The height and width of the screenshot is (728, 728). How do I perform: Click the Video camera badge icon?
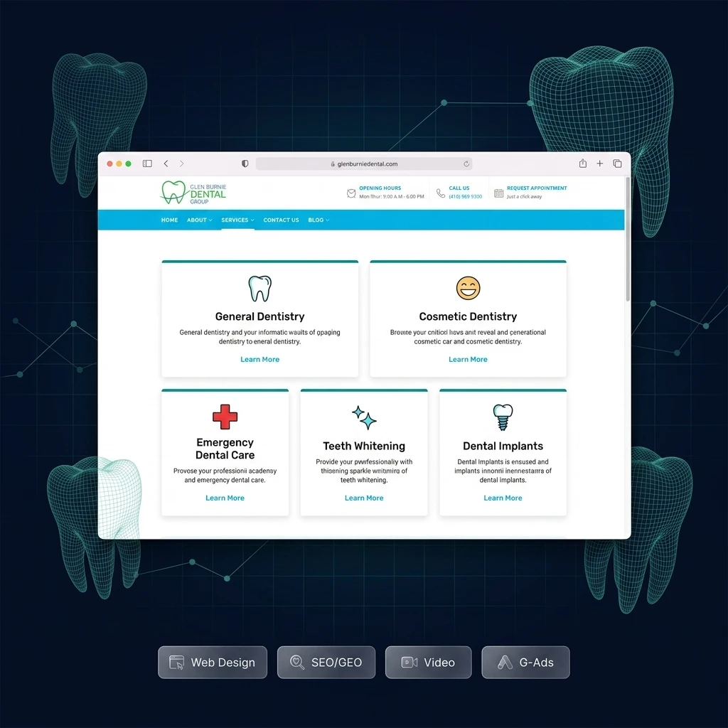click(409, 662)
